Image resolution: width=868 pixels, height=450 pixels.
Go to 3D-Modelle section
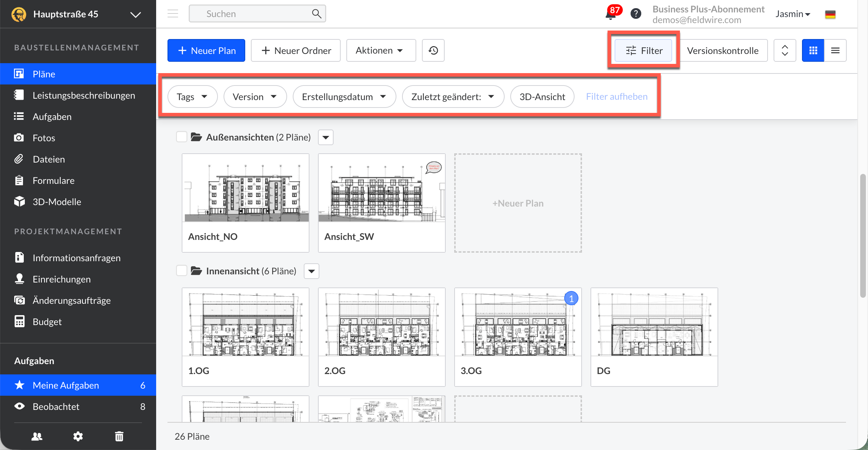[x=57, y=202]
